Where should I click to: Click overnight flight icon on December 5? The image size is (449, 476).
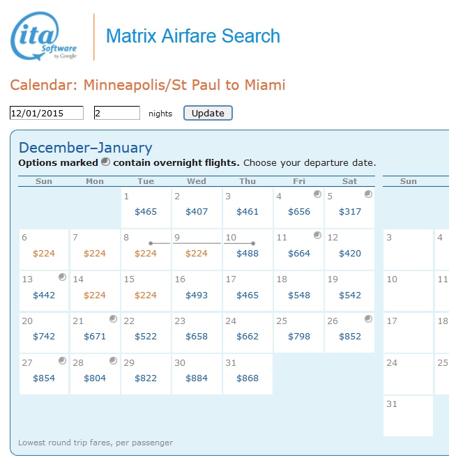click(x=368, y=194)
